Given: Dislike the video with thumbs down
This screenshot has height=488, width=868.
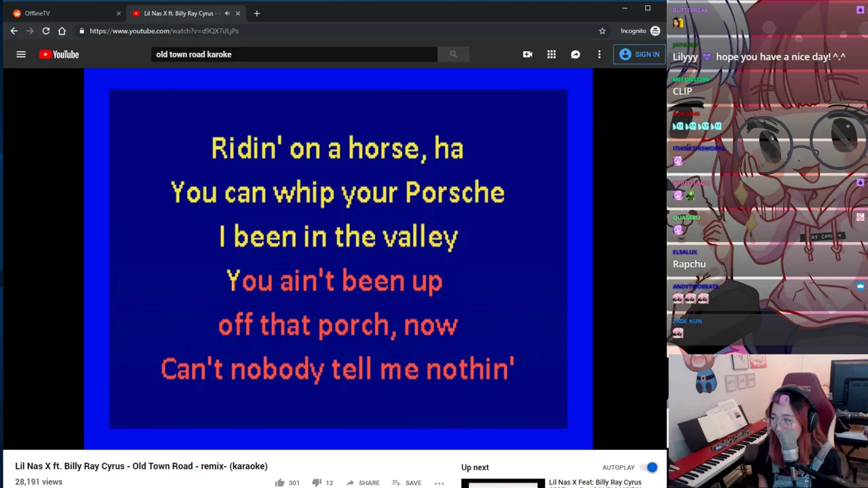Looking at the screenshot, I should 316,483.
